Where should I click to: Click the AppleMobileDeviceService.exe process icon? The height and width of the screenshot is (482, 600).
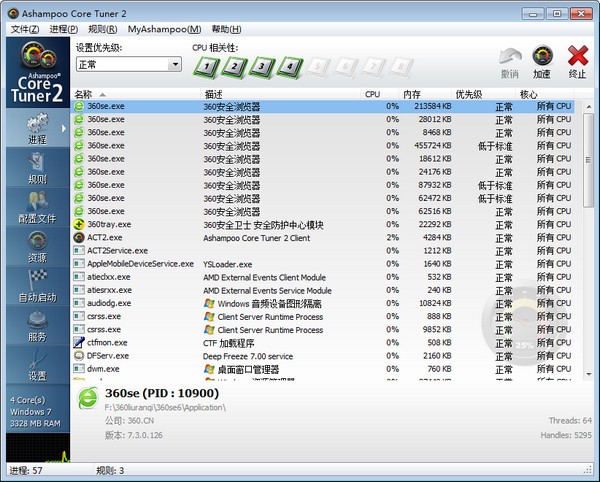point(79,264)
